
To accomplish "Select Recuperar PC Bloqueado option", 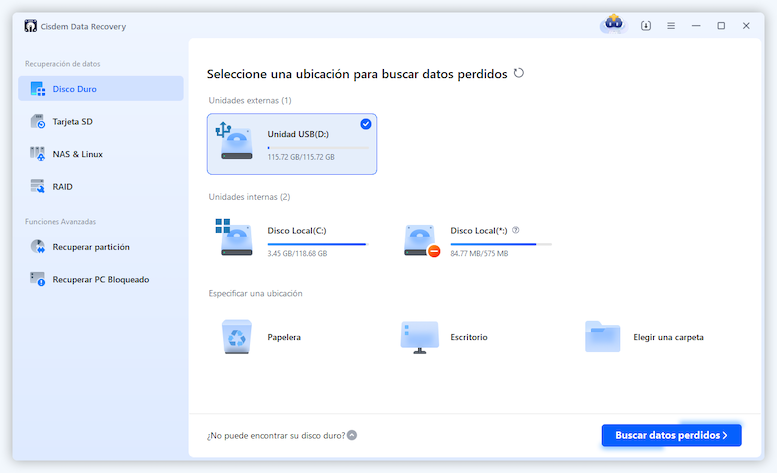I will point(101,280).
